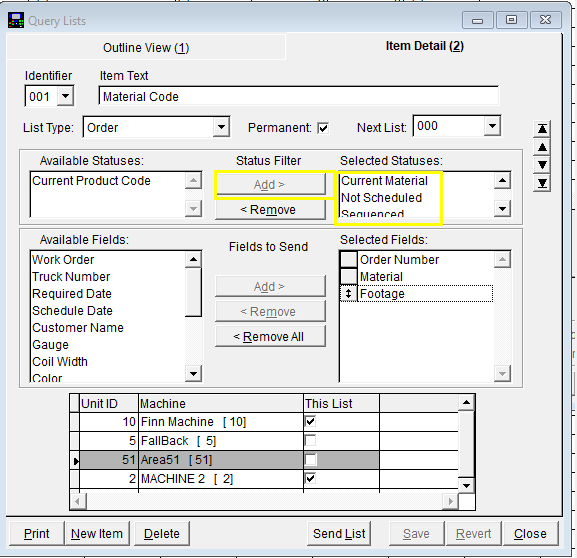Uncheck This List for Finn Machine
This screenshot has height=558, width=577.
pyautogui.click(x=310, y=421)
